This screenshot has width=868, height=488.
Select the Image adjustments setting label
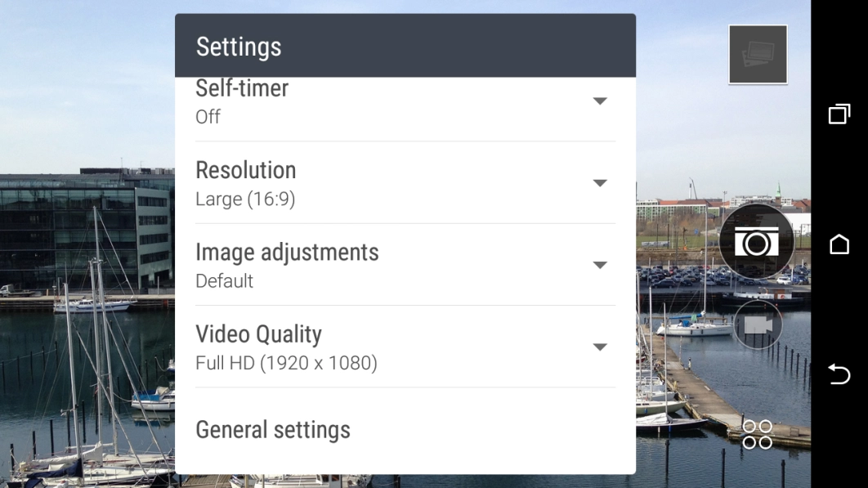(x=287, y=252)
